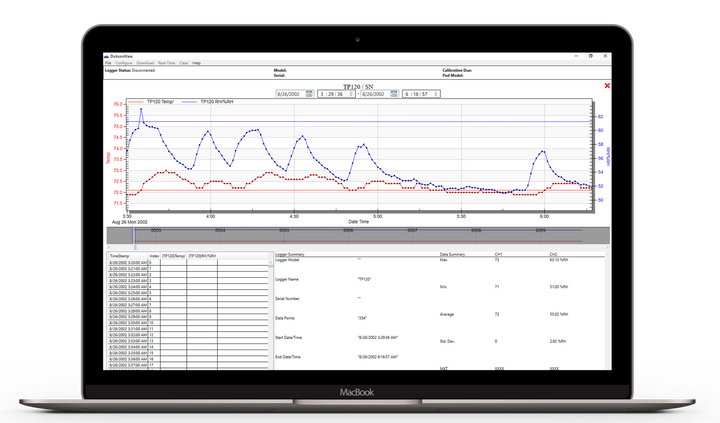This screenshot has width=720, height=423.
Task: Click the end time spinner arrows
Action: (x=436, y=94)
